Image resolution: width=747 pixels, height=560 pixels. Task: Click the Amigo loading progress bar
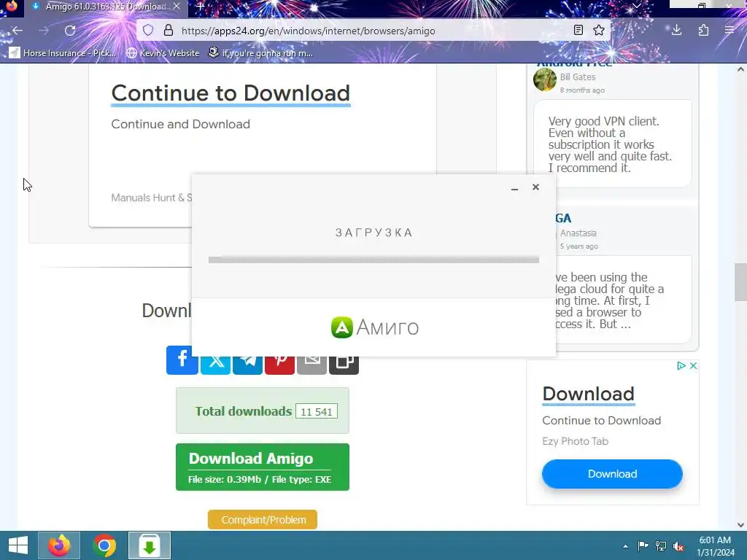[x=374, y=260]
